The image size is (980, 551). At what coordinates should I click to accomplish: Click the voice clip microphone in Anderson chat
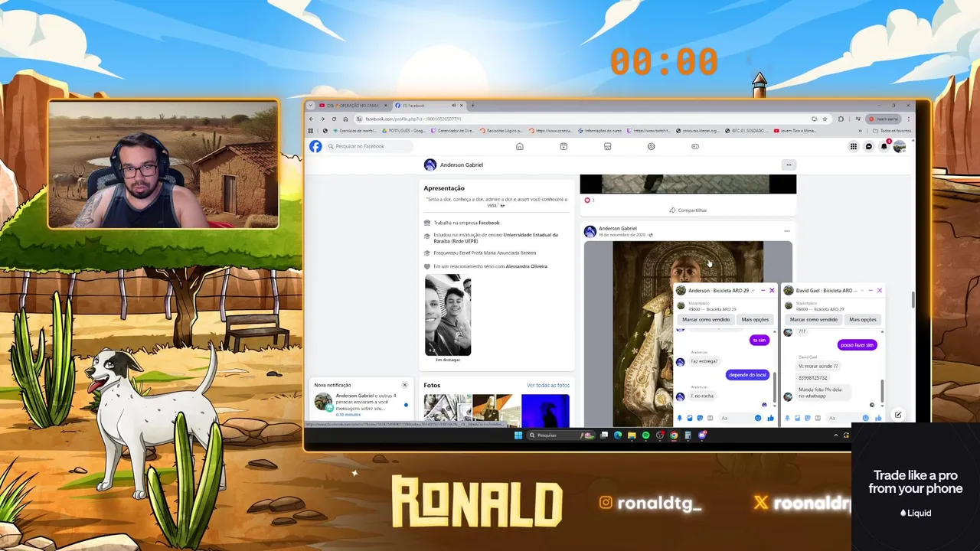pos(680,418)
